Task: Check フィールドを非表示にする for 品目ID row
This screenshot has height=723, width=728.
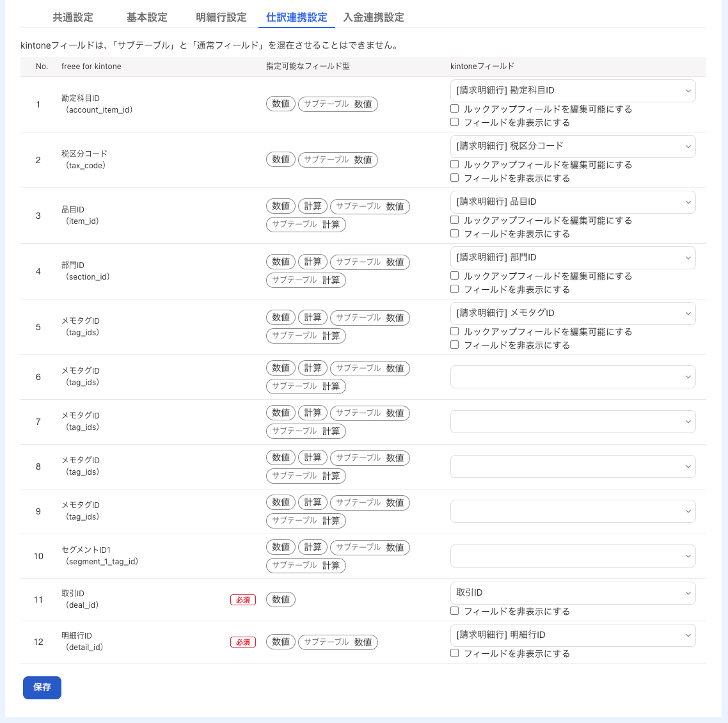Action: point(455,234)
